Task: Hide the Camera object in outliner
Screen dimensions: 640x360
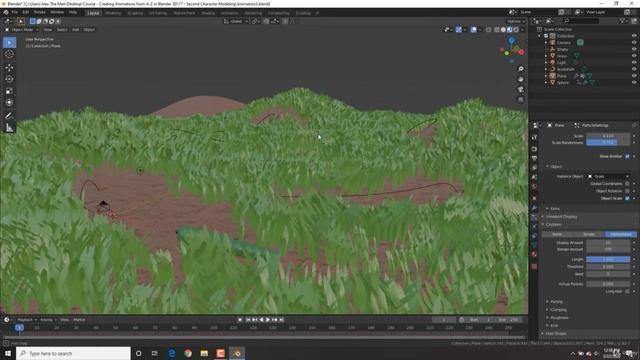Action: (x=634, y=42)
